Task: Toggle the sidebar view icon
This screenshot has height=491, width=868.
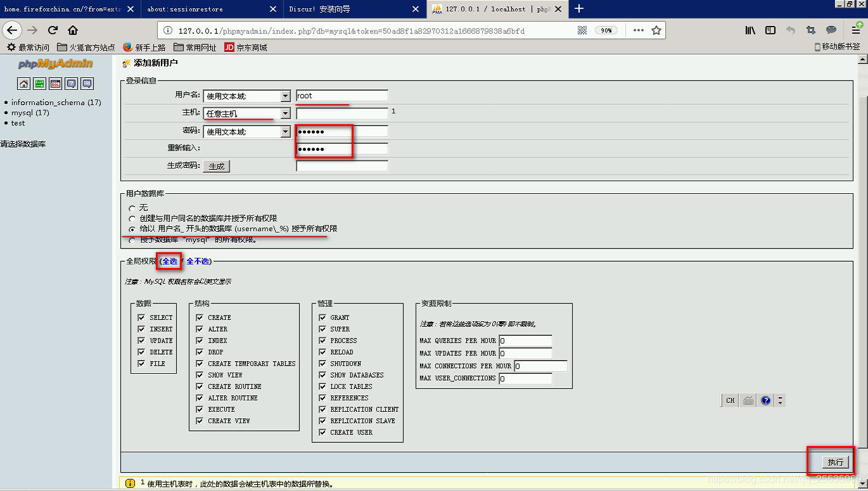Action: 770,30
